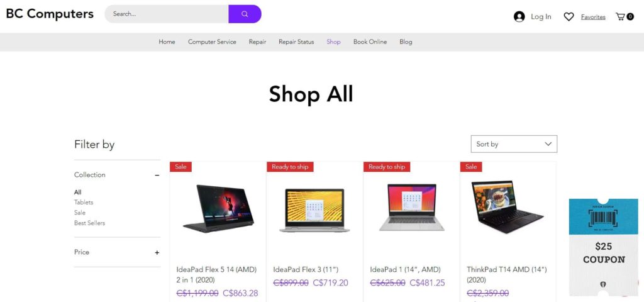Viewport: 644px width, 302px height.
Task: Filter collection by Tablets
Action: point(84,202)
